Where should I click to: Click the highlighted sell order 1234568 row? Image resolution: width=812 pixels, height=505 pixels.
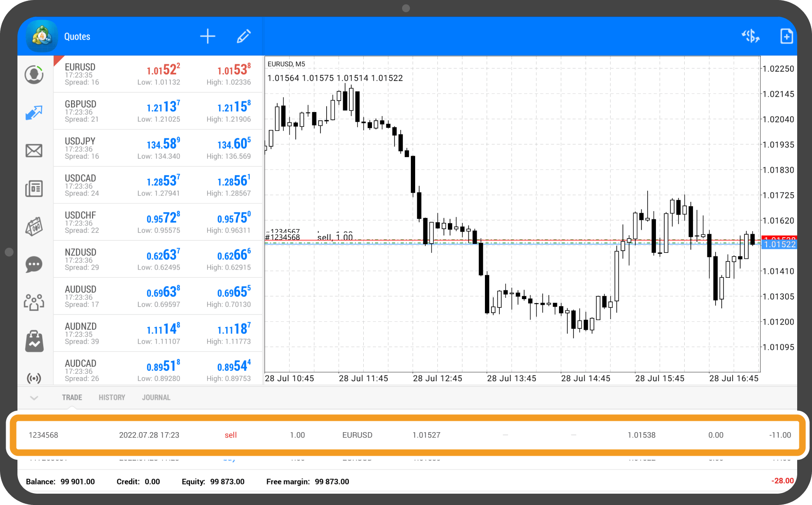(406, 435)
